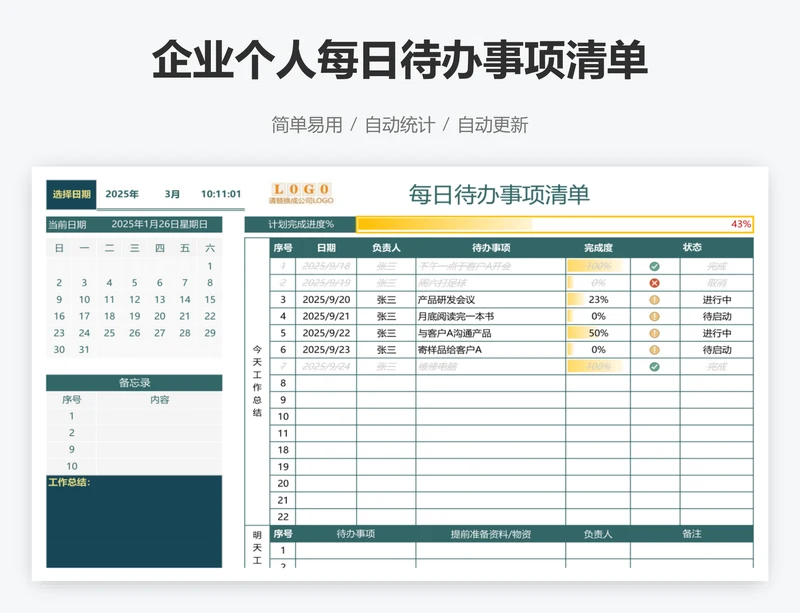Click the status icon for 寄样品给客户A
This screenshot has width=800, height=613.
click(654, 350)
